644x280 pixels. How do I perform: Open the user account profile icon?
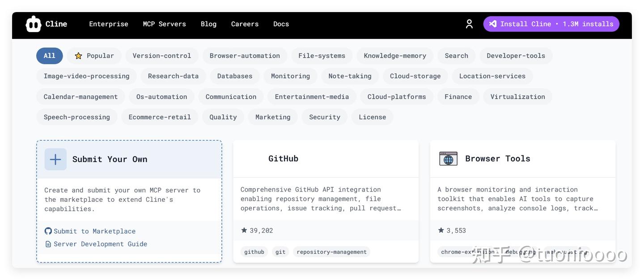(x=469, y=24)
